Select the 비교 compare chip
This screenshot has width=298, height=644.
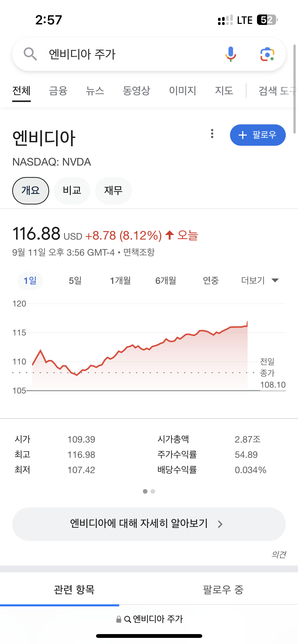[x=72, y=191]
